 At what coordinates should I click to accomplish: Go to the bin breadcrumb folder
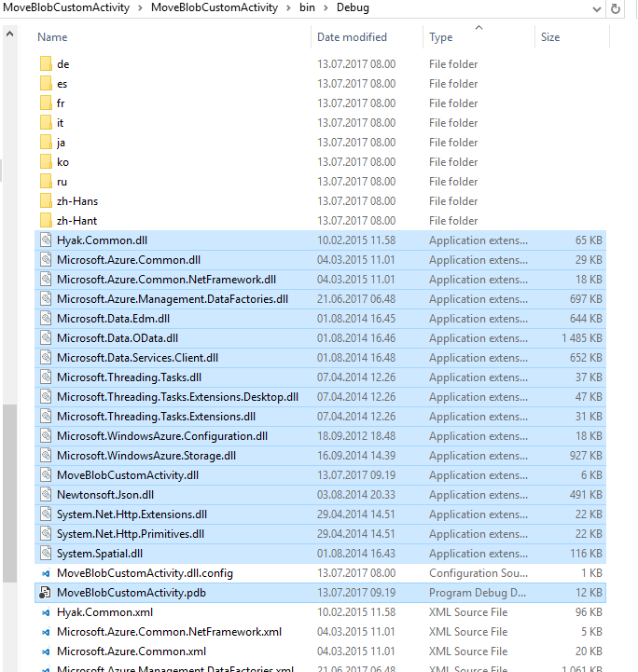(x=307, y=7)
